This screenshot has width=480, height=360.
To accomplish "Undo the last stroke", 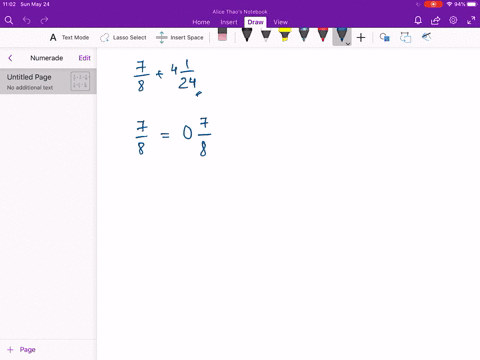I will coord(27,21).
